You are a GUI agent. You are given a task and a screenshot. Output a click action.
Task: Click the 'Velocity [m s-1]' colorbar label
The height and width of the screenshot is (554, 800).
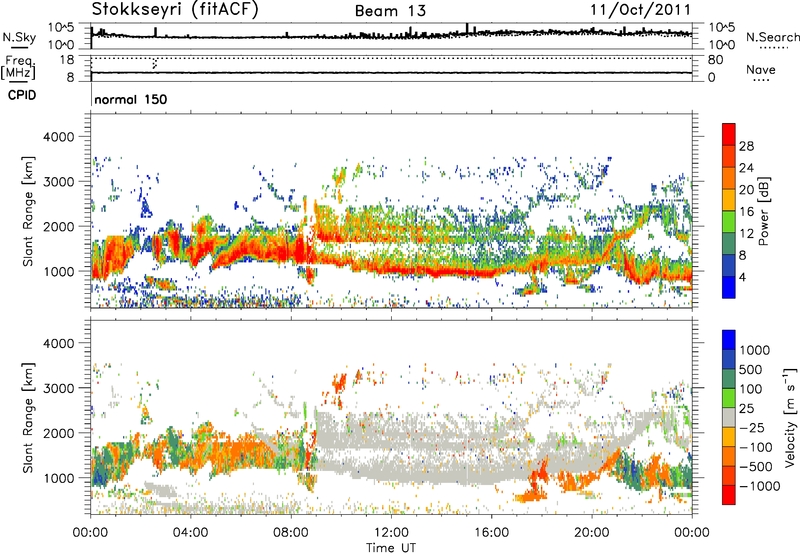coord(790,417)
